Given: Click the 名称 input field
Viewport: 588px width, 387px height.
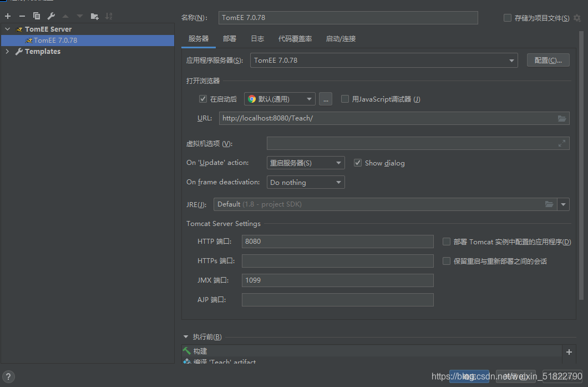Looking at the screenshot, I should (x=348, y=18).
